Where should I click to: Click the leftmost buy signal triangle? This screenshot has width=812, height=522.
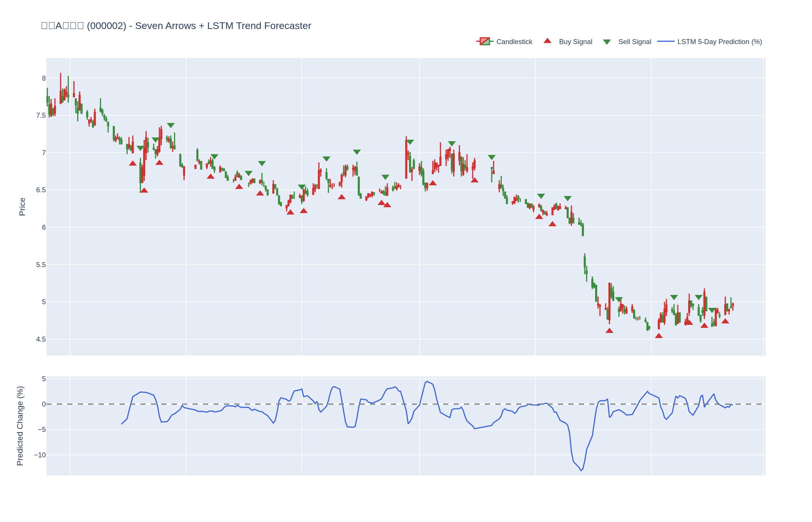coord(133,163)
